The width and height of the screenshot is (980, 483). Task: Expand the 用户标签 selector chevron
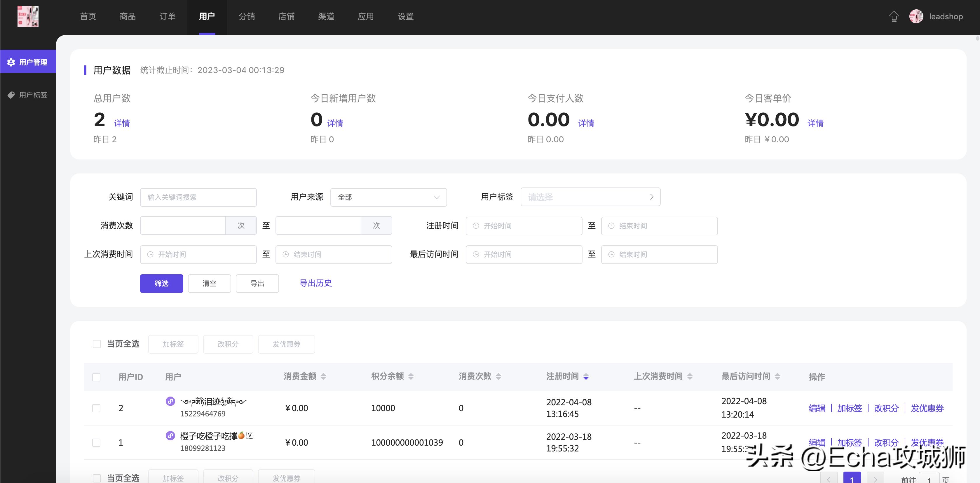tap(651, 197)
